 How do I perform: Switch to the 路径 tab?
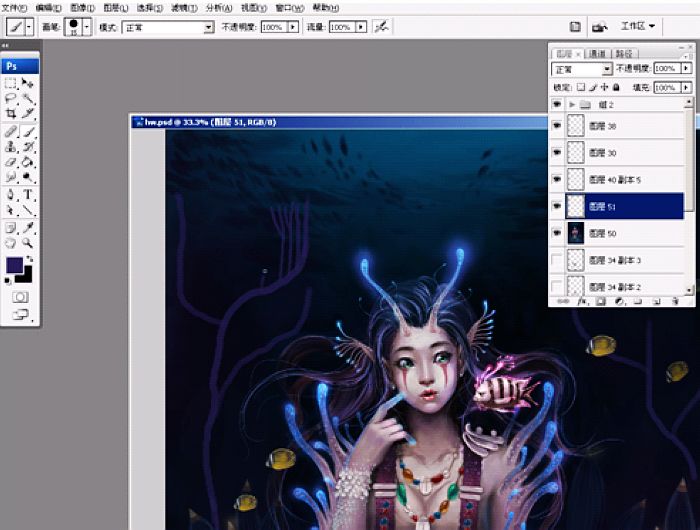click(624, 54)
